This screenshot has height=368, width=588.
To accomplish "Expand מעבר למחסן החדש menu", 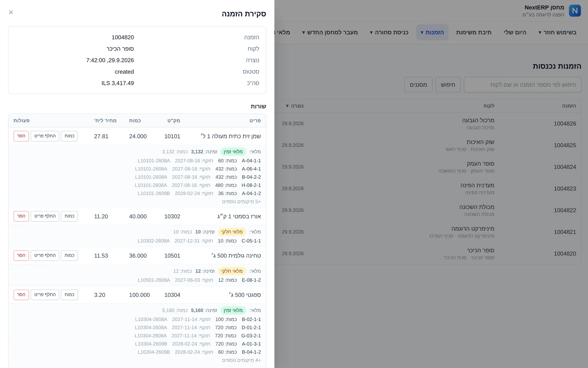I will [x=330, y=32].
